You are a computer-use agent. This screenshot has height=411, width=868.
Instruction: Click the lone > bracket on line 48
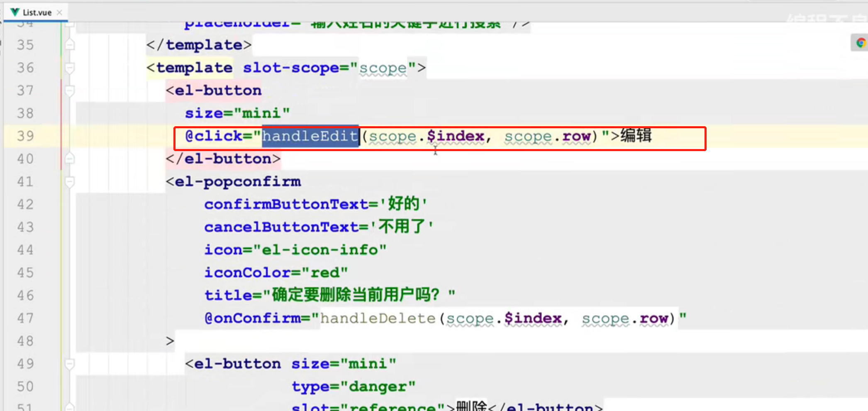click(170, 341)
